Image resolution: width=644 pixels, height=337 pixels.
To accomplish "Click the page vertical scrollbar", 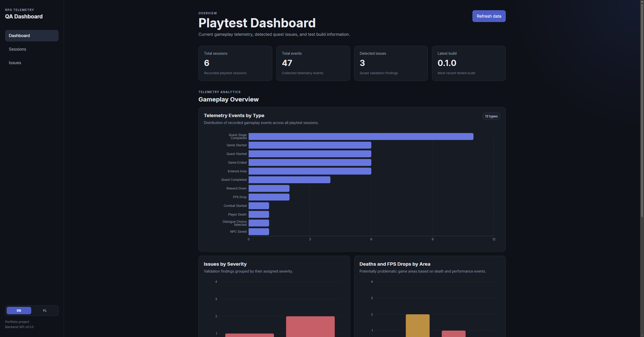I will 642,110.
